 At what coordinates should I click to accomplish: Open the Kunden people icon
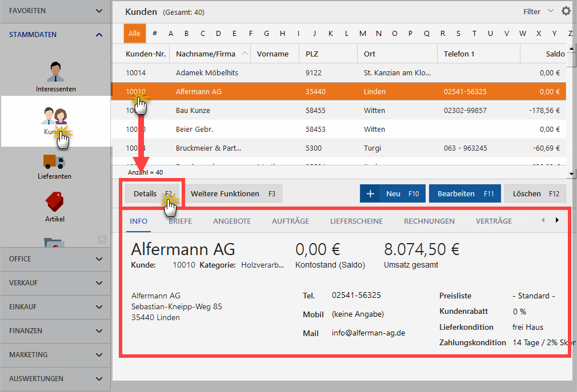coord(54,116)
